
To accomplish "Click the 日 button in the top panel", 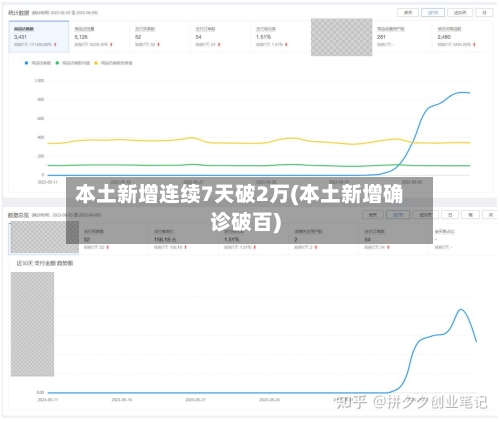I will click(484, 13).
